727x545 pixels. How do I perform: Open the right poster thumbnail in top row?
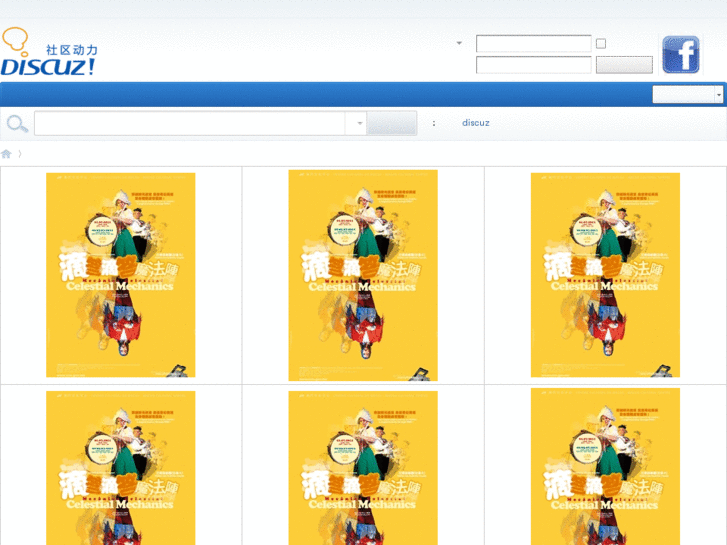[x=605, y=275]
